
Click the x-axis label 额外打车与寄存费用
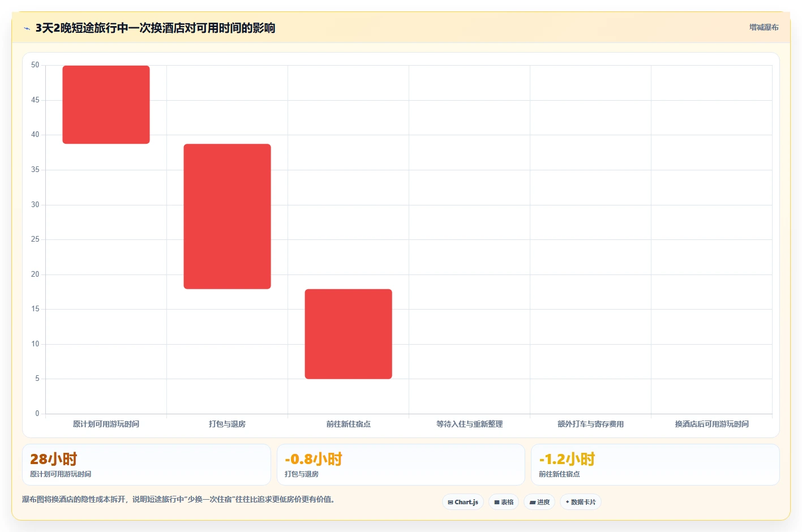[x=590, y=424]
